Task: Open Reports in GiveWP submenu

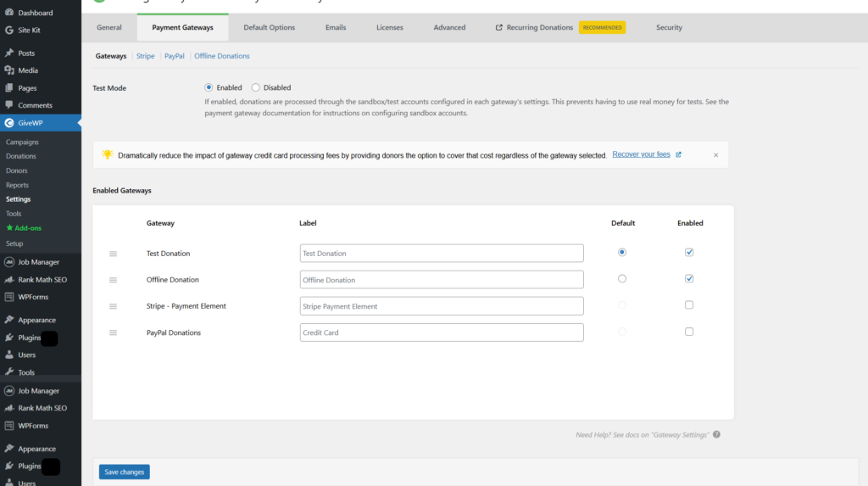Action: (x=17, y=185)
